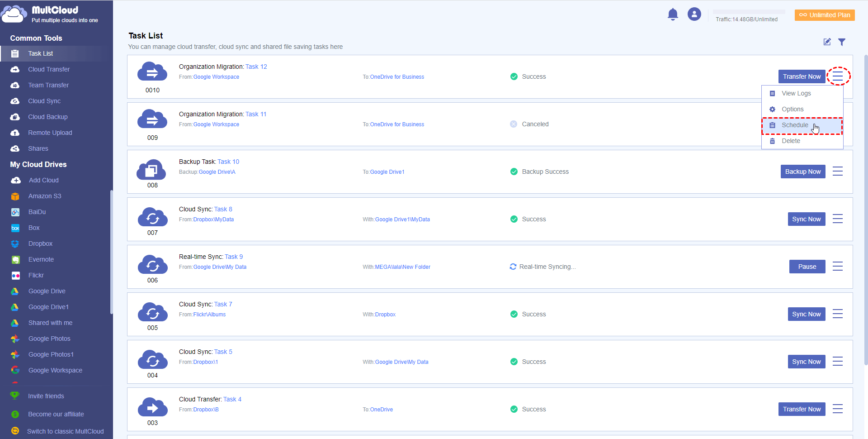Click the notification bell icon
The width and height of the screenshot is (868, 439).
pos(673,14)
